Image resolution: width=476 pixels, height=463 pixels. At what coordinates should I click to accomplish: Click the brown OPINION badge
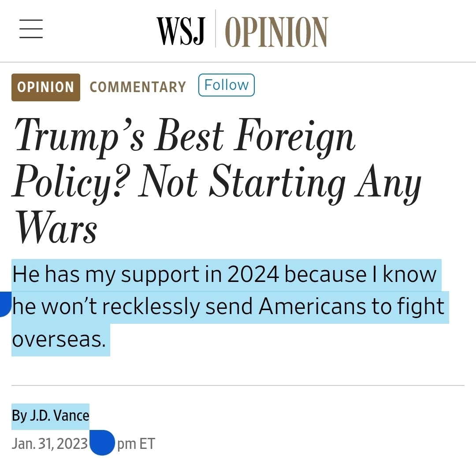click(45, 87)
